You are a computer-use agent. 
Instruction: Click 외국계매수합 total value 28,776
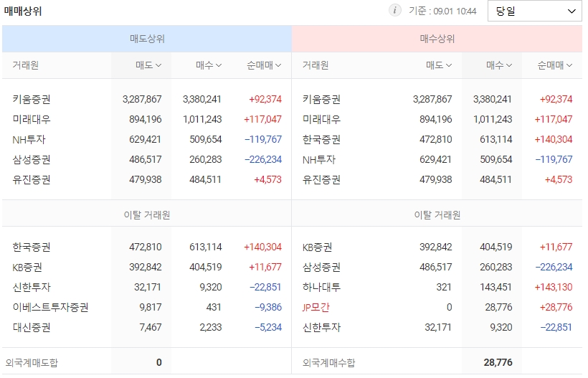(498, 363)
